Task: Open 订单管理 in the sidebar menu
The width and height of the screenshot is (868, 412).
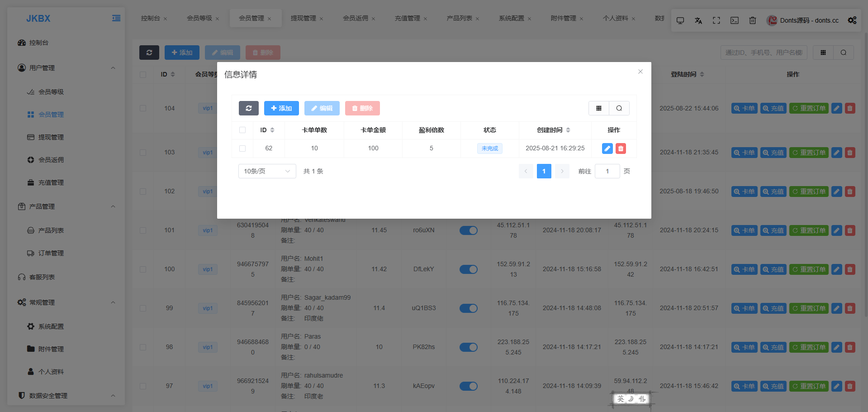Action: point(51,253)
